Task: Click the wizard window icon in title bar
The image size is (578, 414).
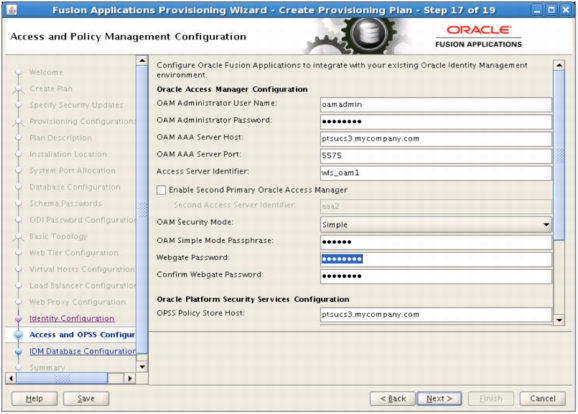Action: 11,10
